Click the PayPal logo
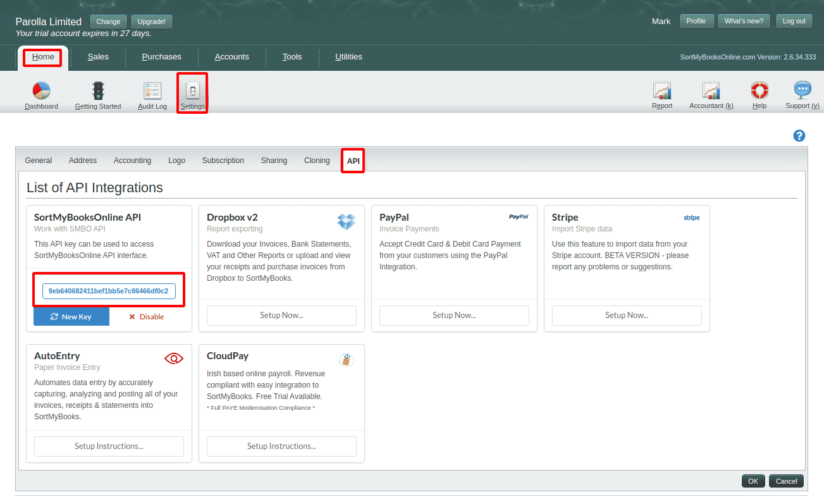Viewport: 824px width, 504px height. pyautogui.click(x=519, y=217)
